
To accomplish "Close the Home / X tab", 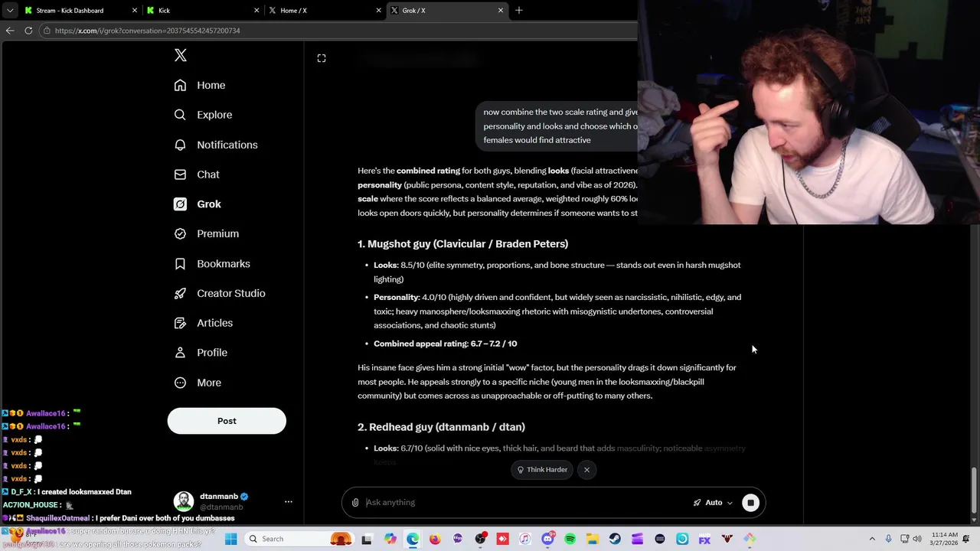I will 378,10.
